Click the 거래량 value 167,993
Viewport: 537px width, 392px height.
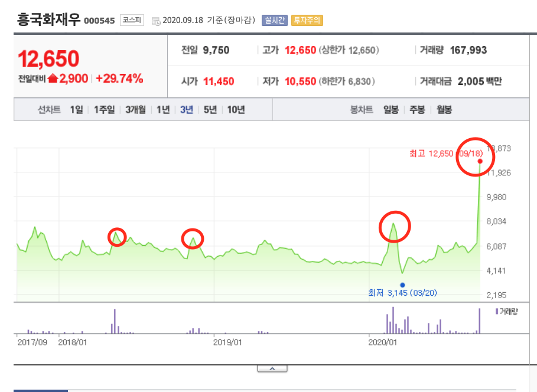tap(468, 50)
